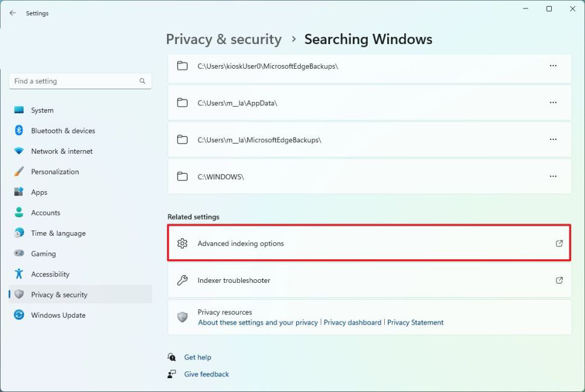Go to Network & internet settings

(x=62, y=151)
